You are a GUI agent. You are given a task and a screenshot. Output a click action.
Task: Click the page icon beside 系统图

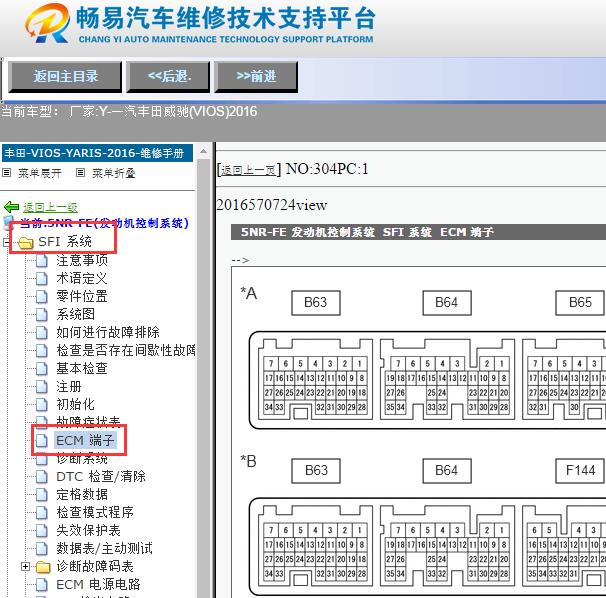pyautogui.click(x=42, y=315)
